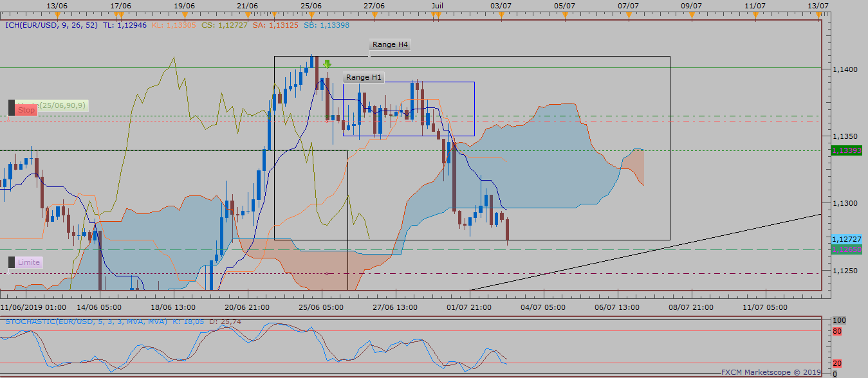Click the 18/06 13:00 time label

point(172,307)
